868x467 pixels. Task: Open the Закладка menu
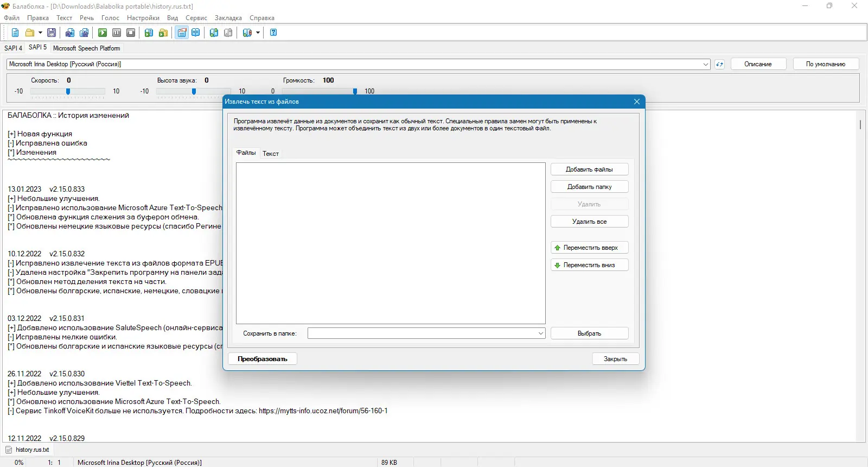228,18
